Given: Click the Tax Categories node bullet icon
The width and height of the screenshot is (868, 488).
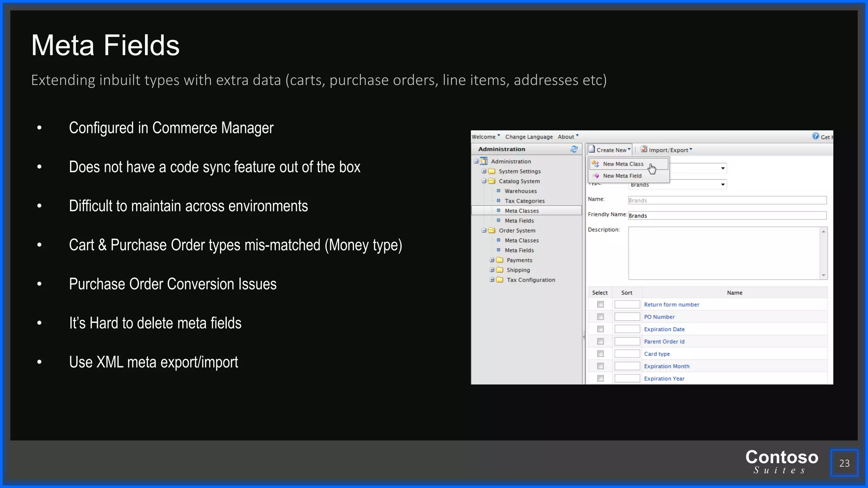Looking at the screenshot, I should [x=498, y=200].
